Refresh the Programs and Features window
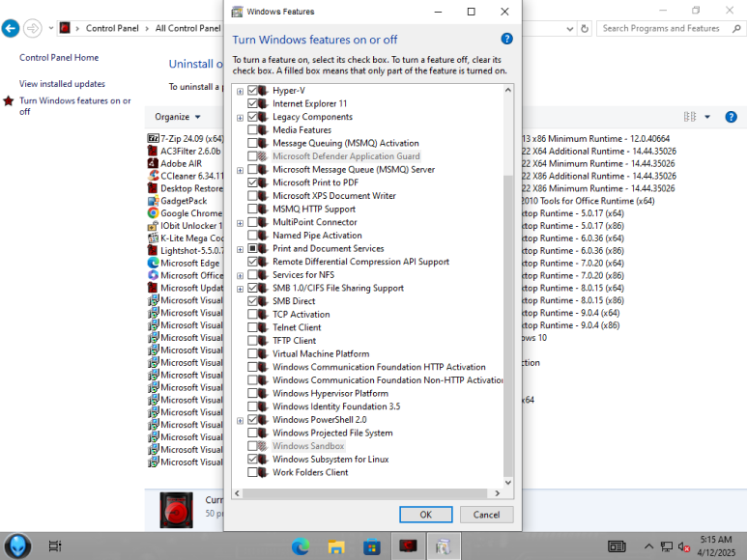The width and height of the screenshot is (747, 560). coord(585,29)
